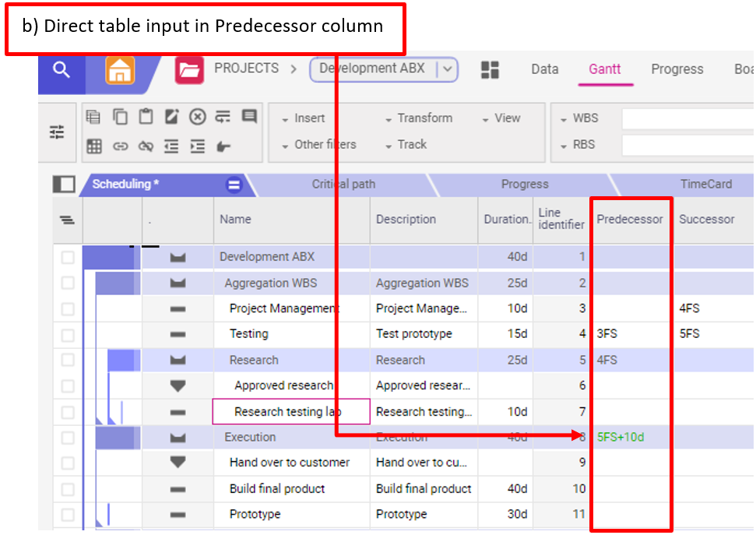Open the Development ABX project dropdown
This screenshot has width=756, height=535.
[x=447, y=69]
